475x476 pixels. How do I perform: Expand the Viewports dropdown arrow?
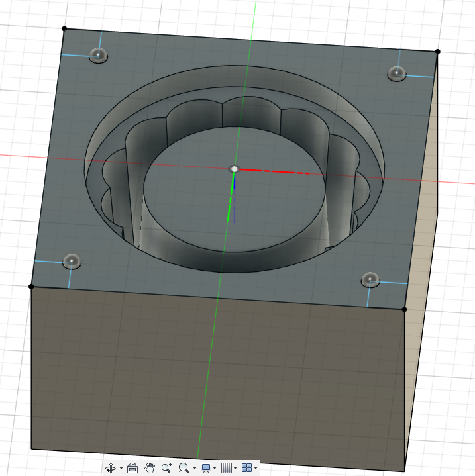(256, 469)
